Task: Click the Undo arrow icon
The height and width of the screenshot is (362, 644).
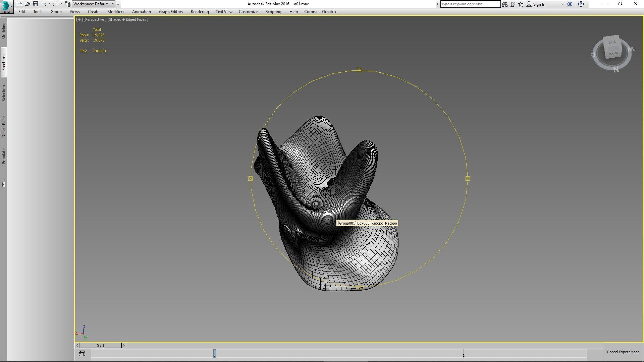Action: (x=44, y=4)
